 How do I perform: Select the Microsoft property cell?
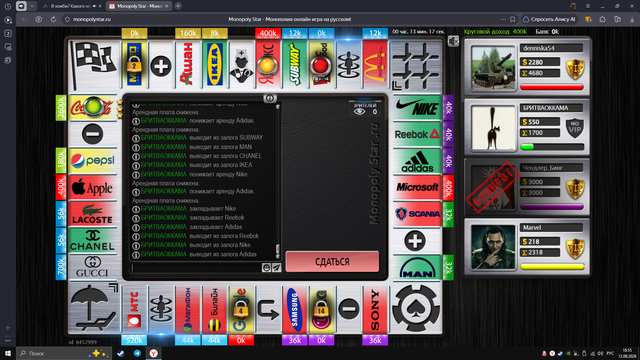(417, 187)
